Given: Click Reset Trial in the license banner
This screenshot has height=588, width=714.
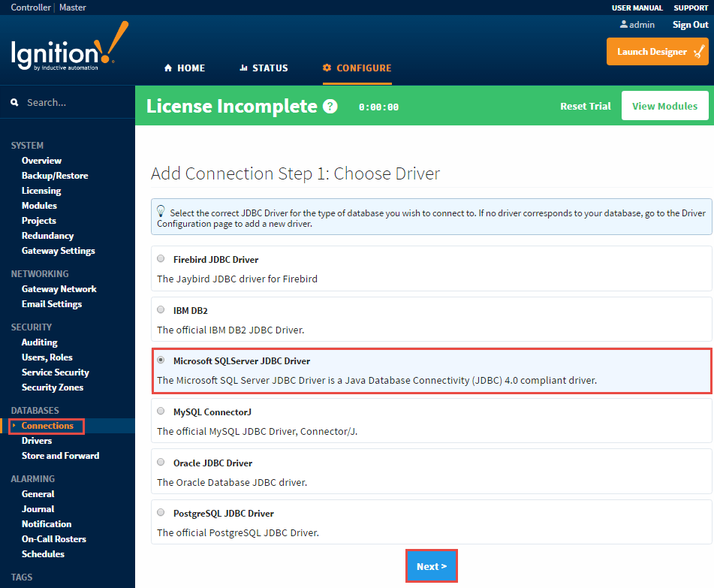Looking at the screenshot, I should 585,106.
